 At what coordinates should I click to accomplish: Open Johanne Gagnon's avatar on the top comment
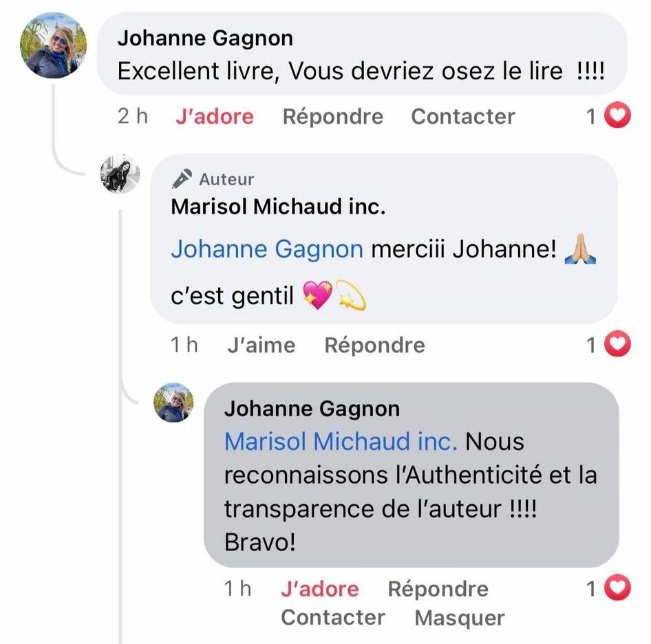tap(54, 45)
